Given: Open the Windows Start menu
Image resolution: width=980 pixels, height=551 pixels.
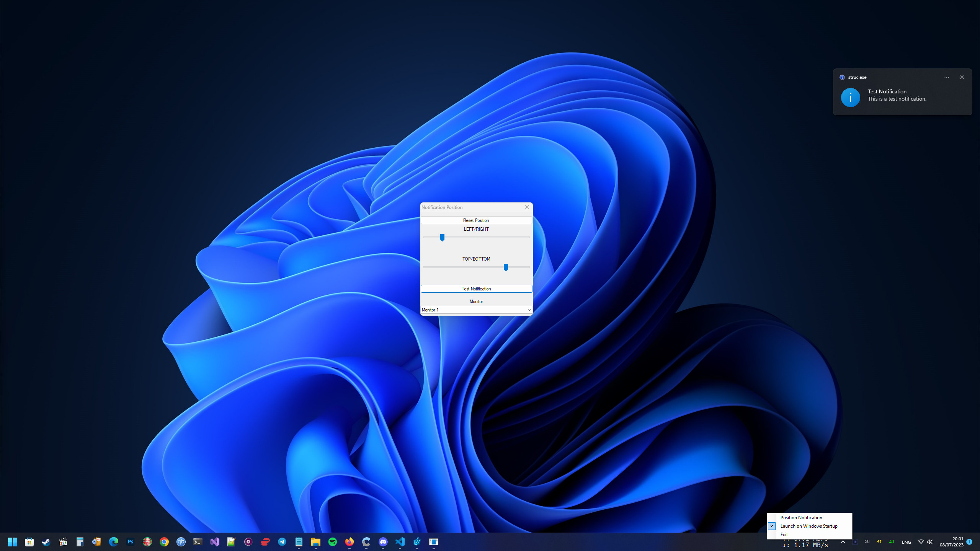Looking at the screenshot, I should tap(12, 542).
